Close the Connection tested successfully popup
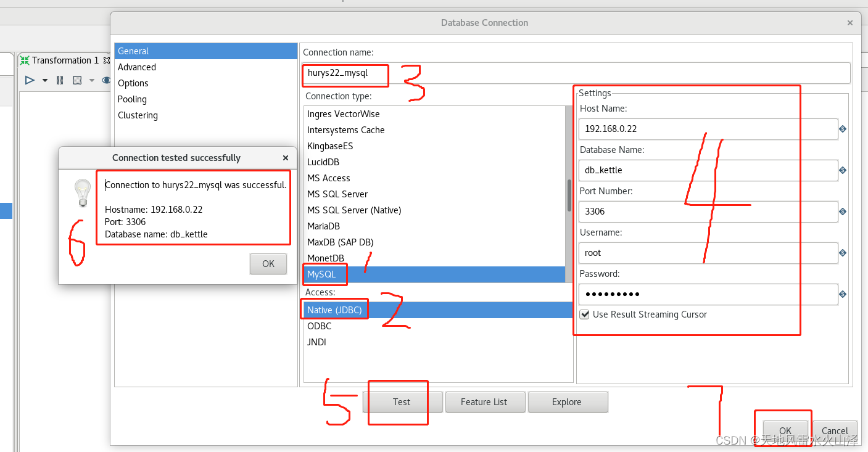This screenshot has height=452, width=868. click(x=286, y=158)
